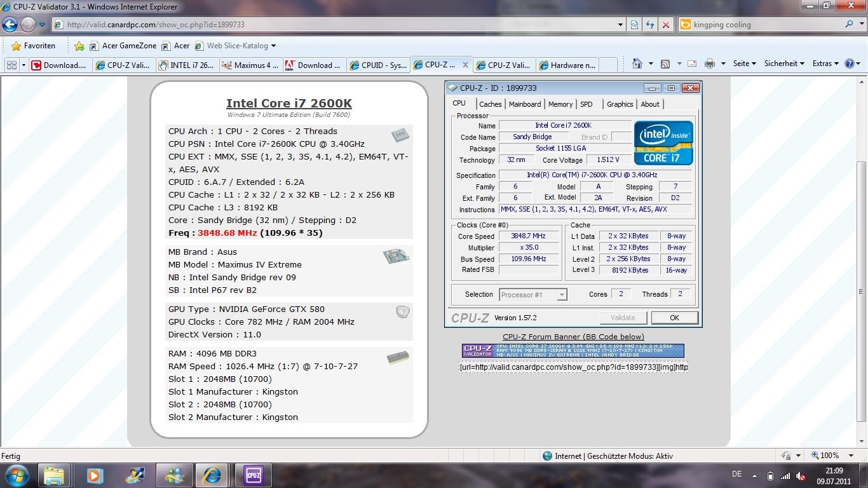The image size is (868, 488).
Task: Click the address bar URL field
Action: 337,25
